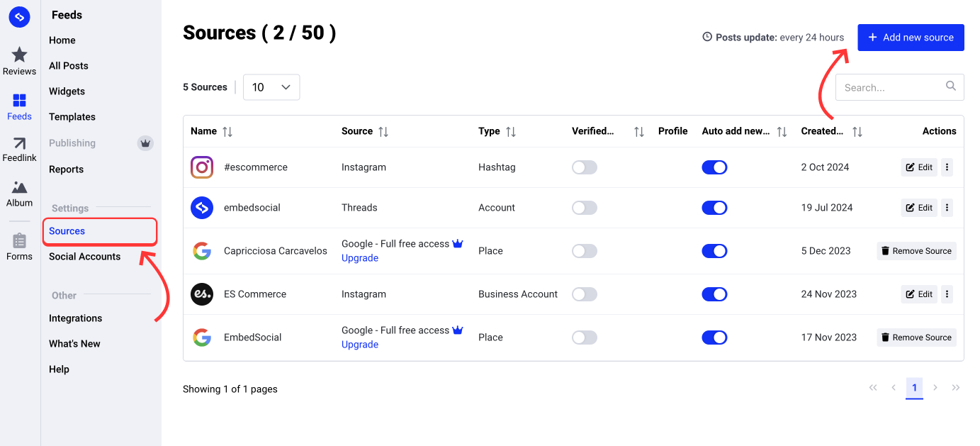Go to Social Accounts settings
The image size is (980, 446).
(x=84, y=256)
